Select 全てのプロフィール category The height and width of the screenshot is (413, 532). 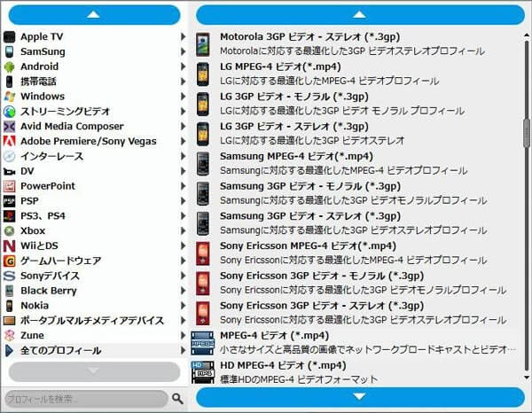(95, 350)
